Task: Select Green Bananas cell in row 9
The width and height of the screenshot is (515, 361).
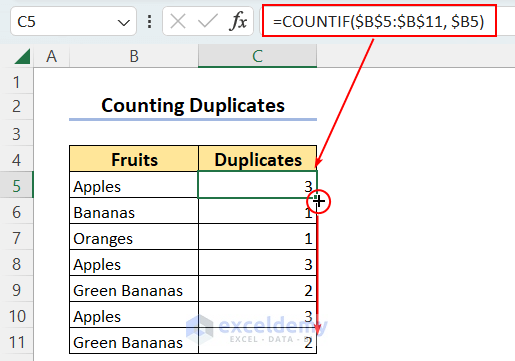Action: tap(134, 290)
